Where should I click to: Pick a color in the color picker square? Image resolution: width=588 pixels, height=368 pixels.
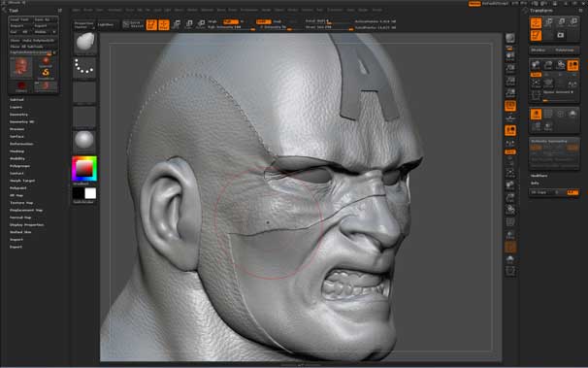tap(84, 168)
